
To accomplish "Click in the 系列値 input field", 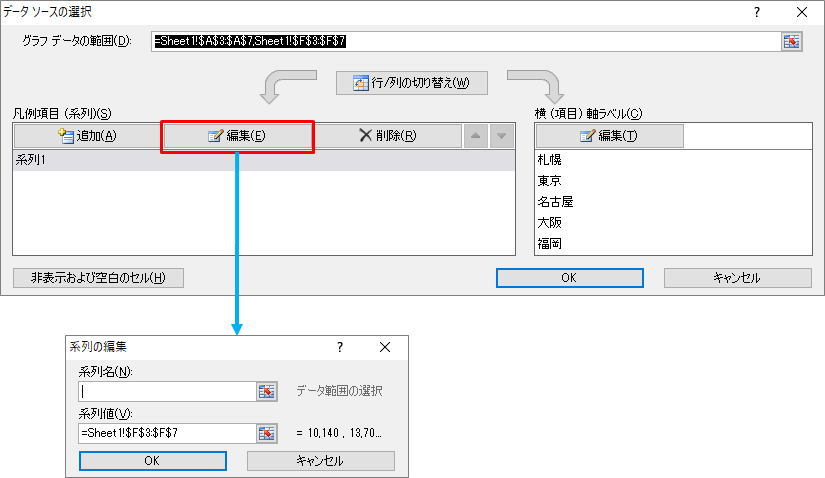I will tap(165, 433).
